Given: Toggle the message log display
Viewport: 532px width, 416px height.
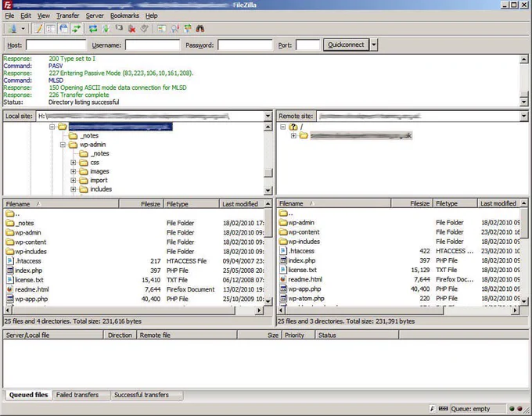Looking at the screenshot, I should point(38,29).
